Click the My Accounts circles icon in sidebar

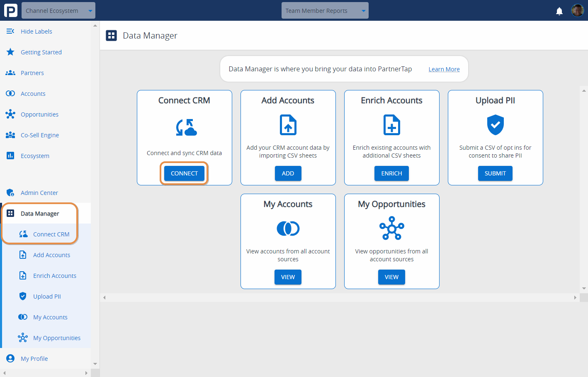tap(23, 317)
